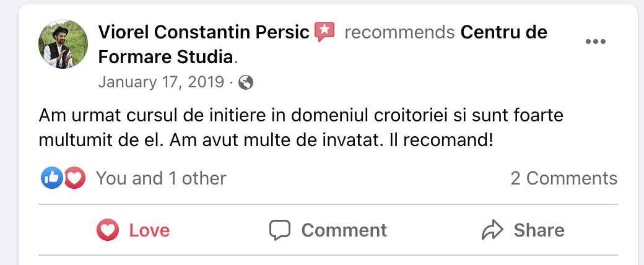Image resolution: width=644 pixels, height=265 pixels.
Task: Open the three-dots post options menu
Action: (595, 41)
